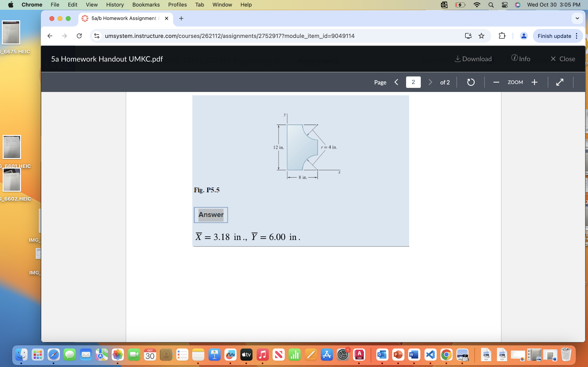Bookmark this page with star icon
This screenshot has height=367, width=588.
[x=481, y=36]
